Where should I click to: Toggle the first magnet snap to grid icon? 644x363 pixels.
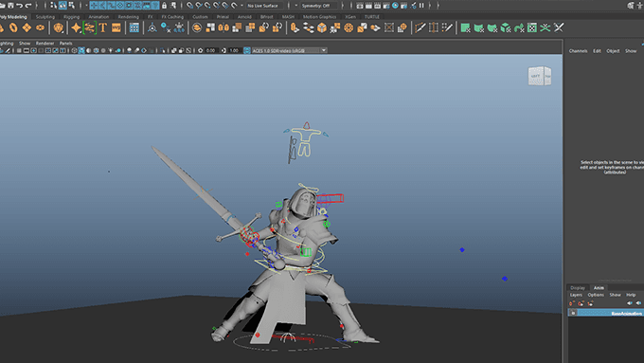(x=189, y=6)
